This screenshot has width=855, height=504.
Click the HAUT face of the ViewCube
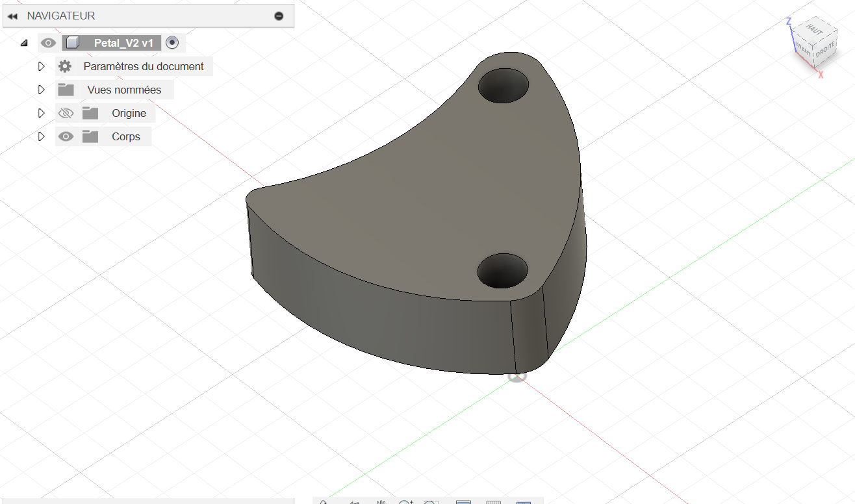coord(814,29)
